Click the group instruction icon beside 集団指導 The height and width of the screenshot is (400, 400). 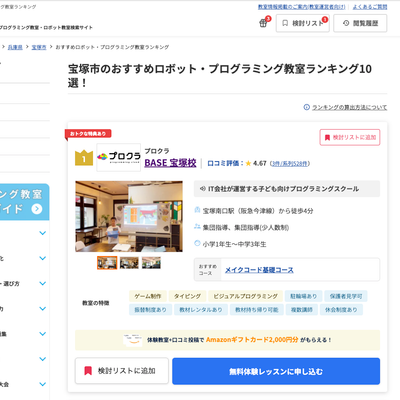pos(197,227)
